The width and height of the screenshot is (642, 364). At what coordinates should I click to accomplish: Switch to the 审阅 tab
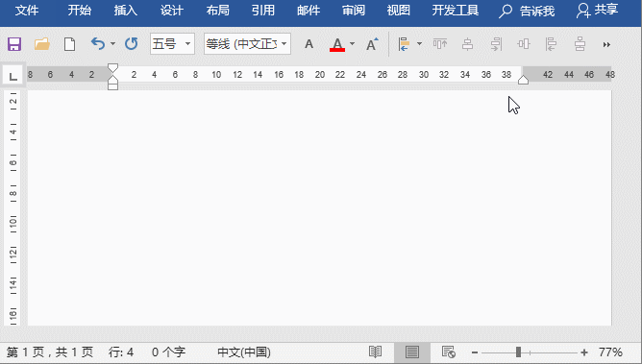point(354,11)
